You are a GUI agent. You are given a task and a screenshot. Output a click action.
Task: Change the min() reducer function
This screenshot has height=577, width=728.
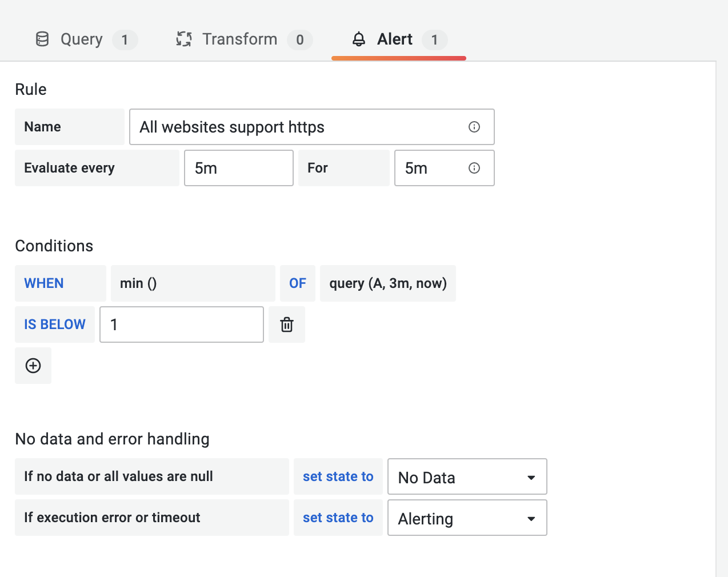pos(193,283)
